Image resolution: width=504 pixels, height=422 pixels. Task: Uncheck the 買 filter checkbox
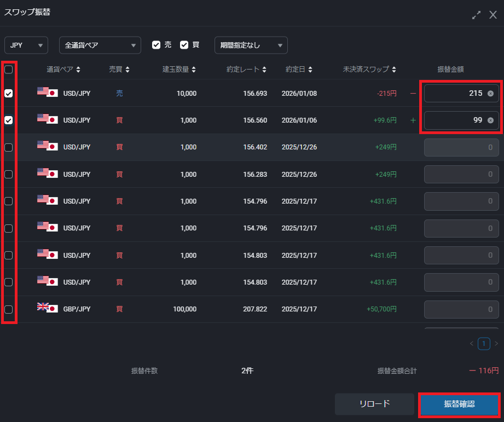pyautogui.click(x=184, y=45)
